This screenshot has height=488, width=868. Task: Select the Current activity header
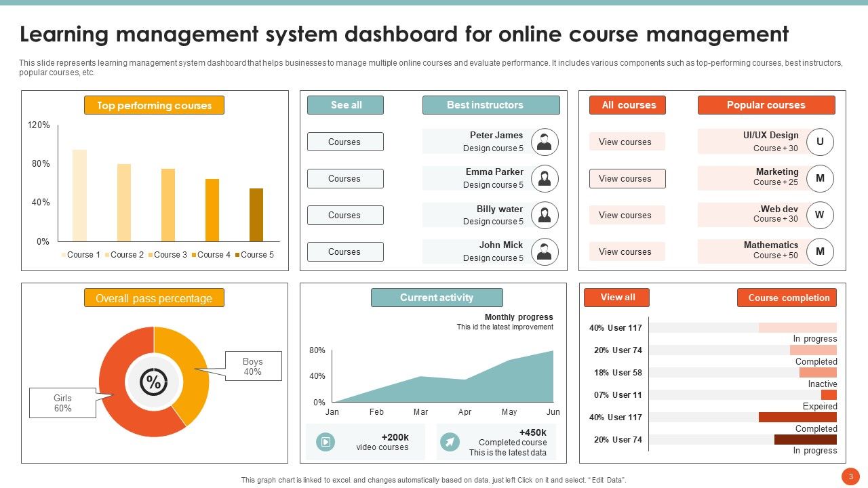tap(437, 297)
